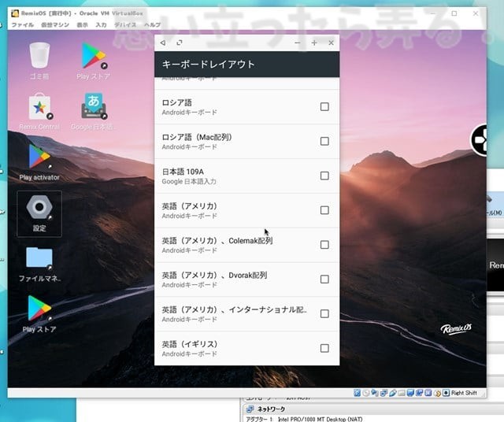Click the ネットワーク section header in VirtualBox Manager
This screenshot has width=504, height=422.
[x=271, y=409]
